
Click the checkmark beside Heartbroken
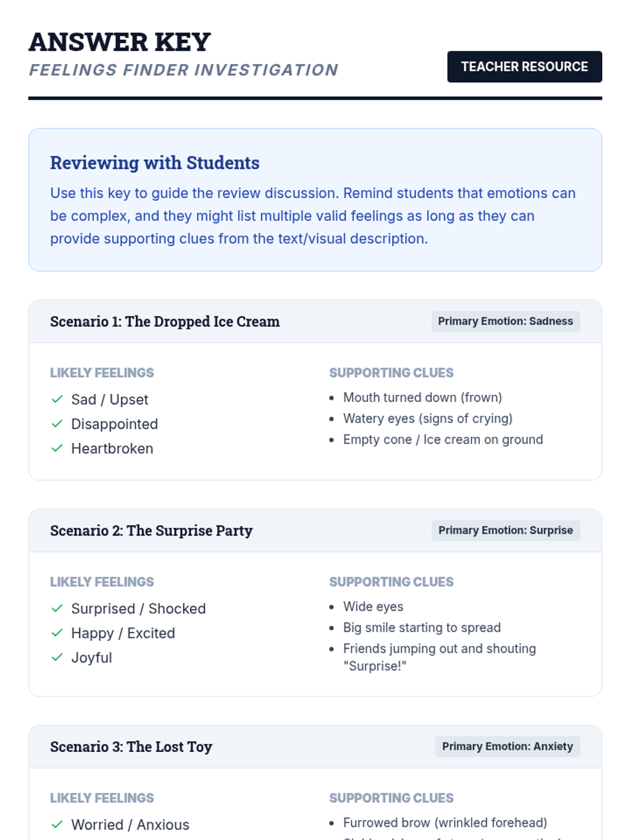click(57, 448)
